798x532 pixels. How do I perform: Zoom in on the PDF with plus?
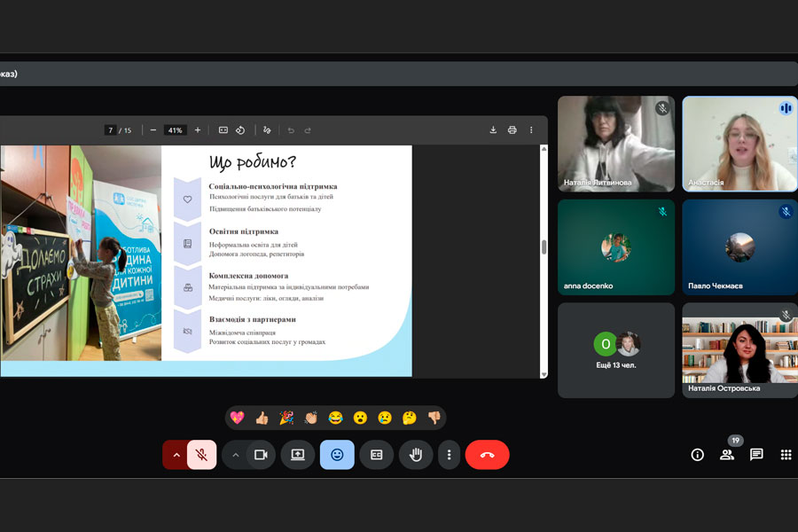pos(198,130)
